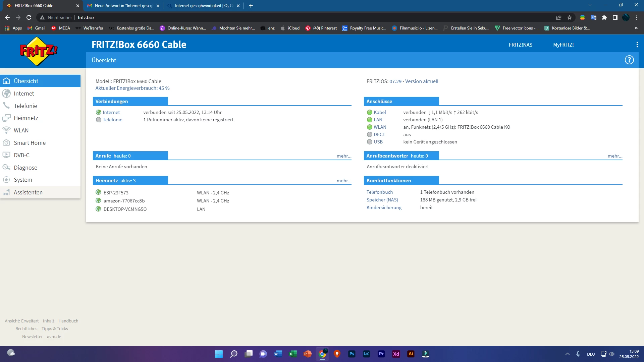Screen dimensions: 644x362
Task: Open the WLAN sidebar section
Action: tap(21, 130)
